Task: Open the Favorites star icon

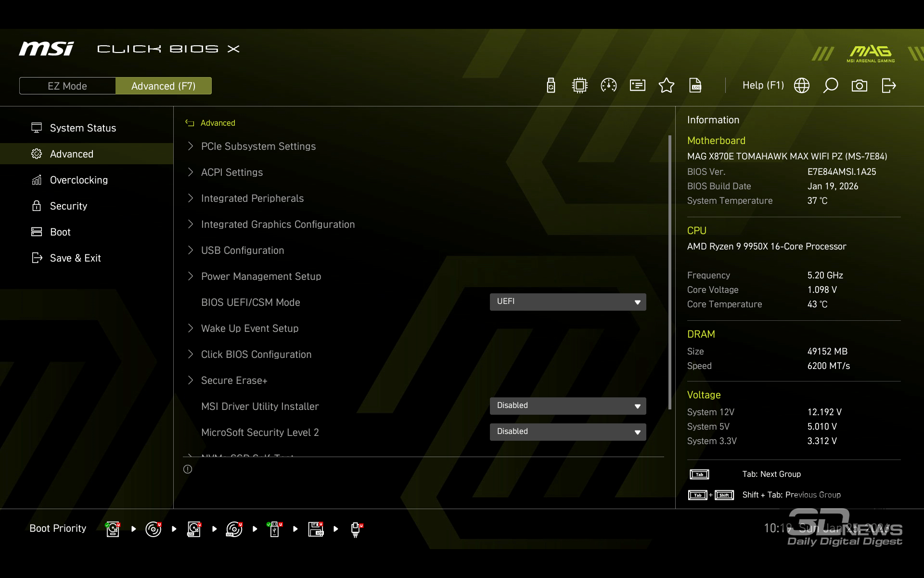Action: click(x=667, y=86)
